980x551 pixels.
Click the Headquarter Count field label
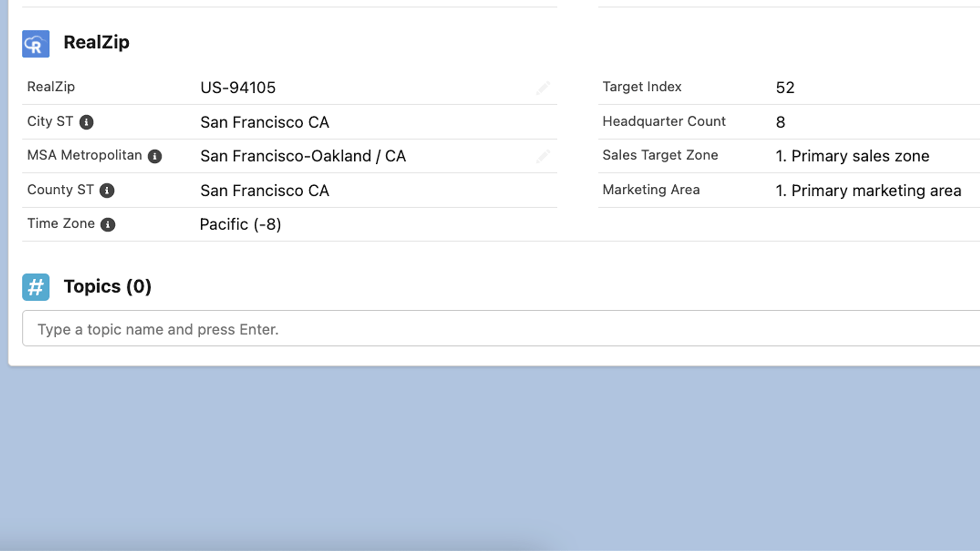pos(664,121)
